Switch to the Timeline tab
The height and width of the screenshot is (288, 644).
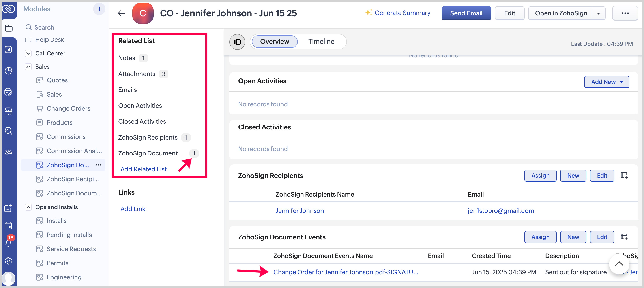pyautogui.click(x=321, y=42)
